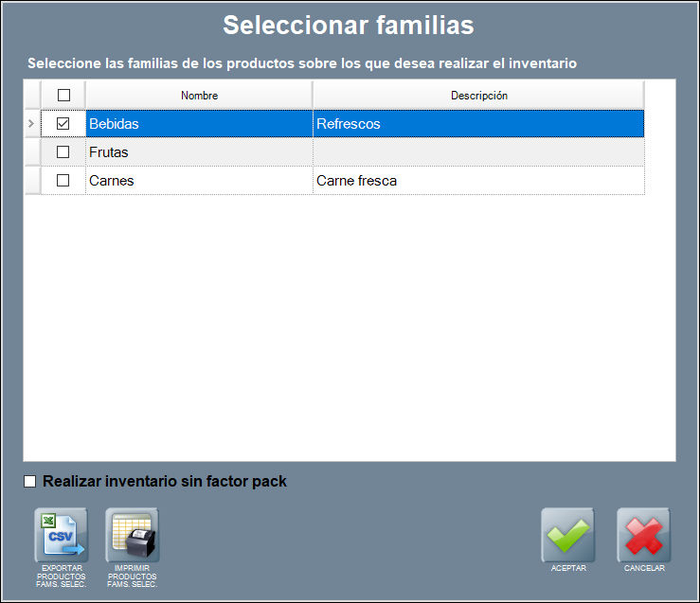
Task: Select the Frutas name cell
Action: pos(199,152)
